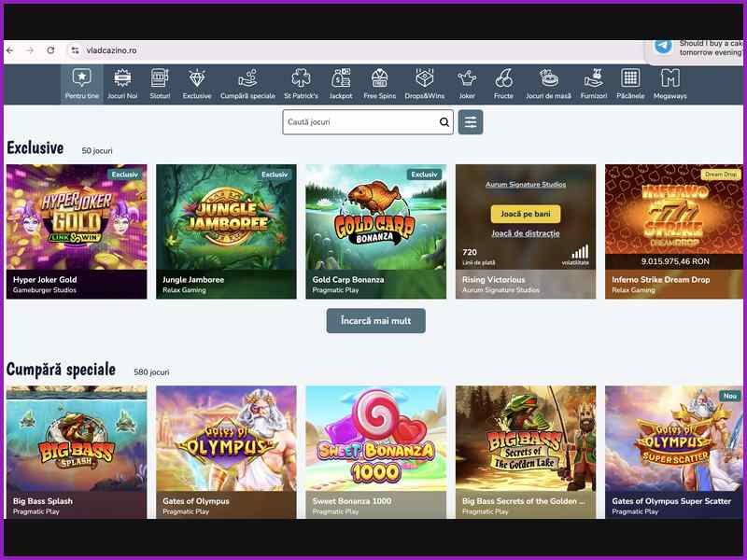747x560 pixels.
Task: Open the game filter icon beside search
Action: (470, 121)
